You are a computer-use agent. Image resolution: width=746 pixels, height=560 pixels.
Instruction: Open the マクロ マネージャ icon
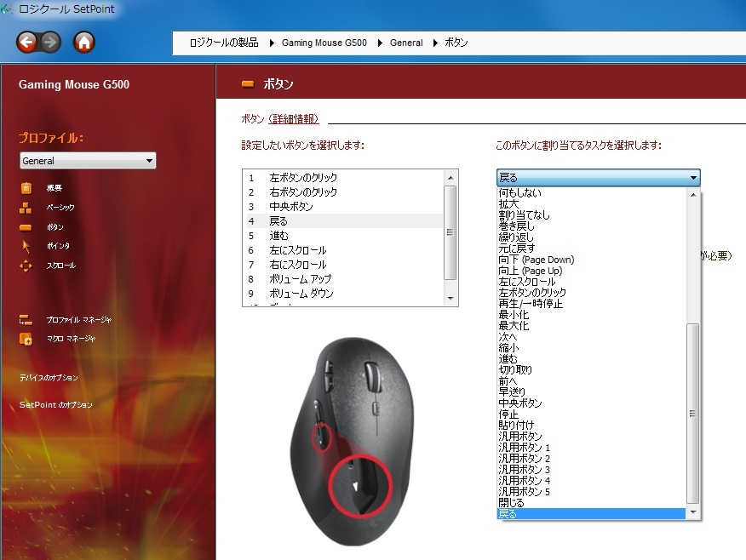coord(26,339)
